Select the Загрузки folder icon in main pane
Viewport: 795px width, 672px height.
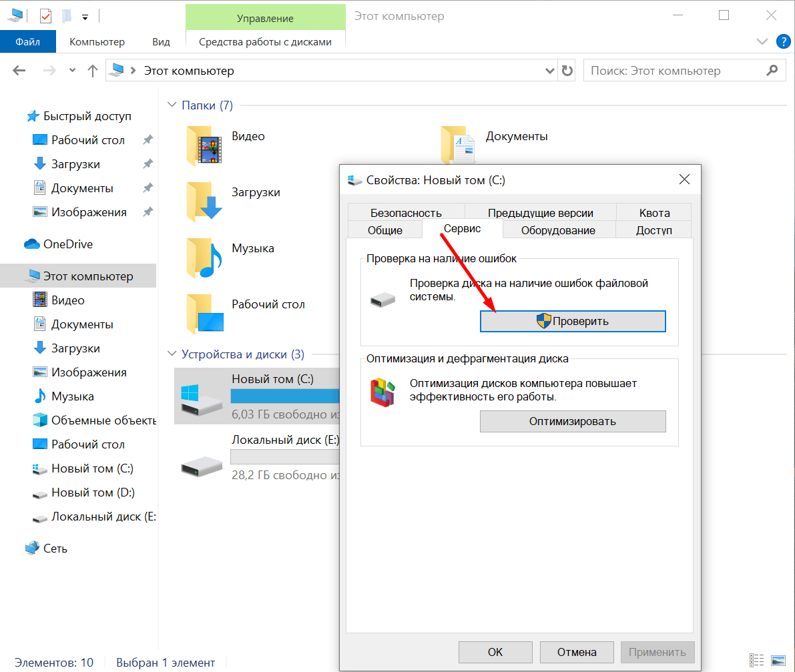pos(204,202)
